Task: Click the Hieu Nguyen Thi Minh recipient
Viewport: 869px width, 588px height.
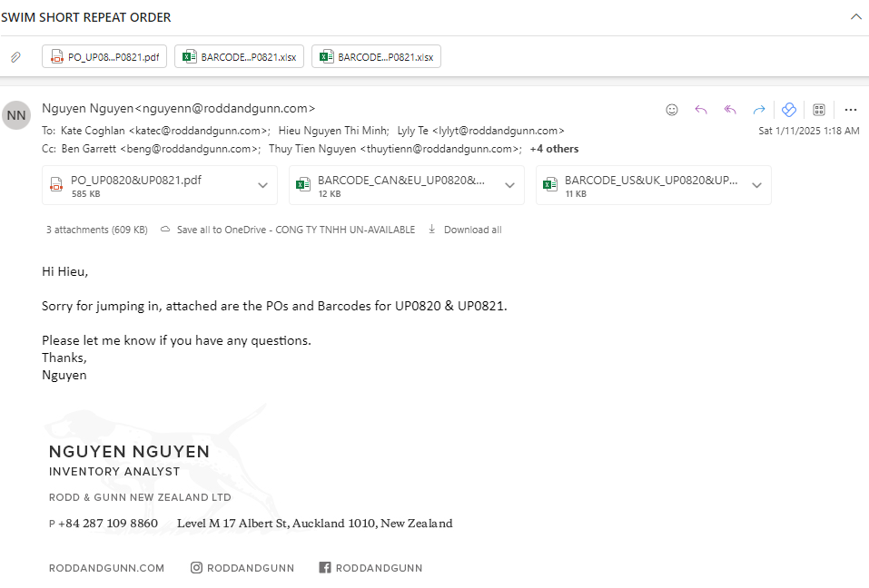Action: [x=332, y=131]
